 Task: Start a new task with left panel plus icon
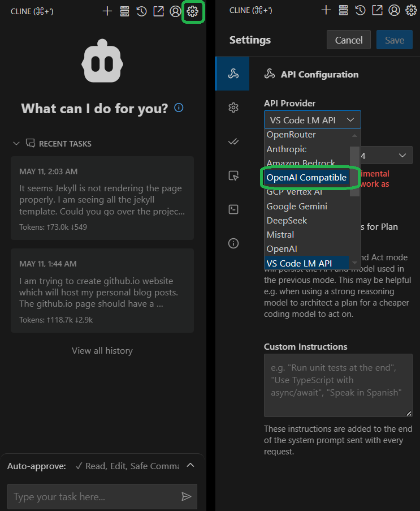[107, 11]
